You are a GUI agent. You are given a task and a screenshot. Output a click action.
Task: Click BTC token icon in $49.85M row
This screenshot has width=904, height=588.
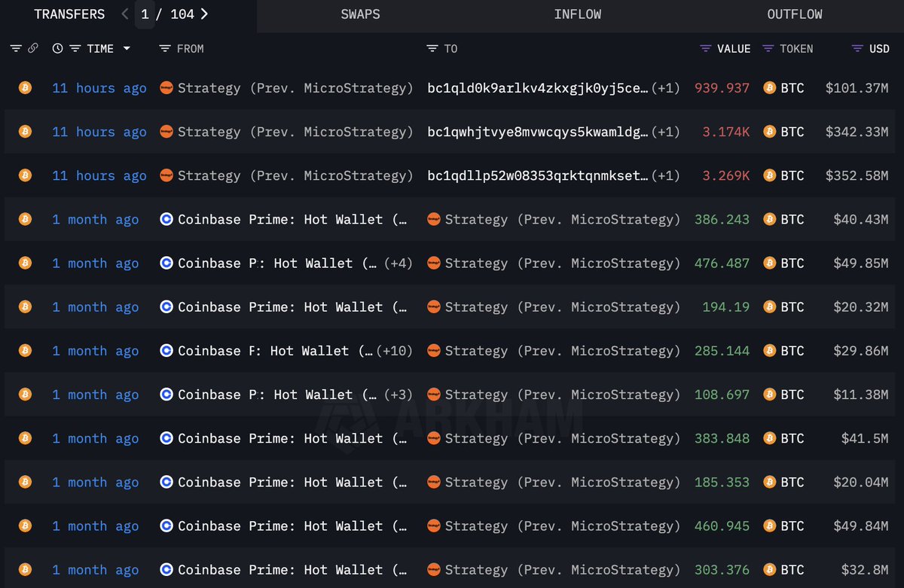[x=769, y=263]
